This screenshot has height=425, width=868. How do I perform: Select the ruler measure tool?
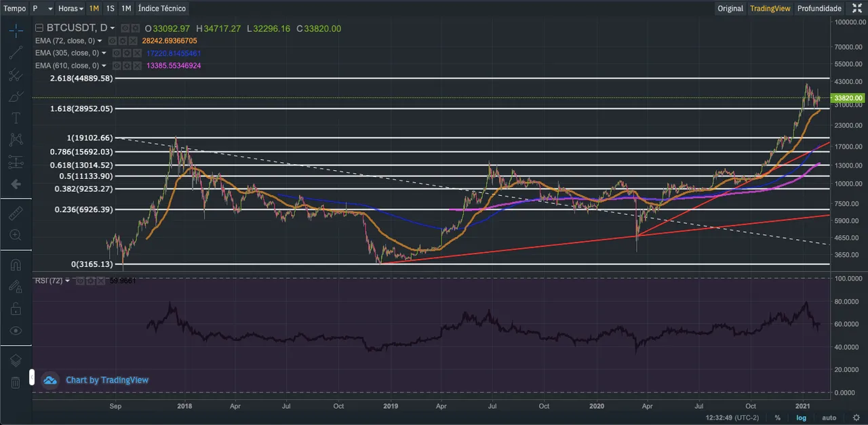tap(16, 214)
